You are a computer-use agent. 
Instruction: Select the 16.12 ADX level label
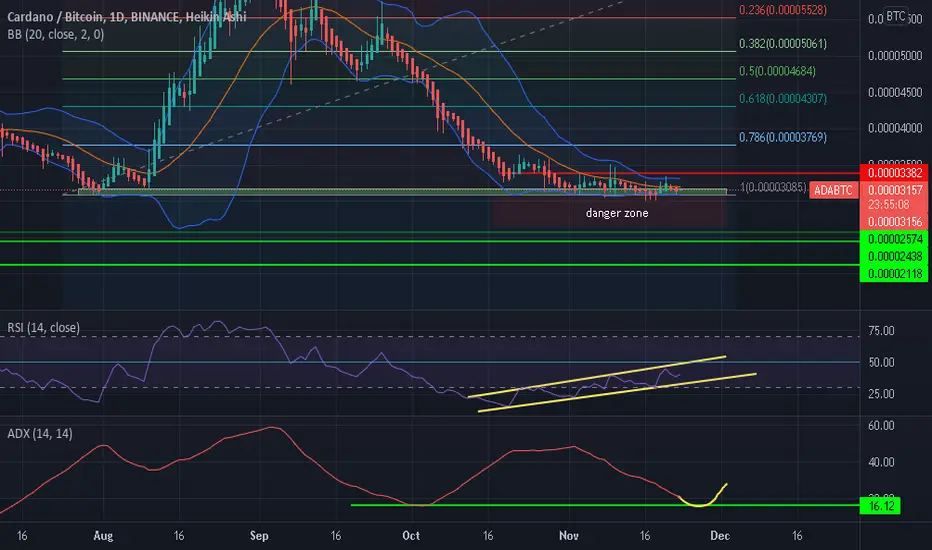880,506
